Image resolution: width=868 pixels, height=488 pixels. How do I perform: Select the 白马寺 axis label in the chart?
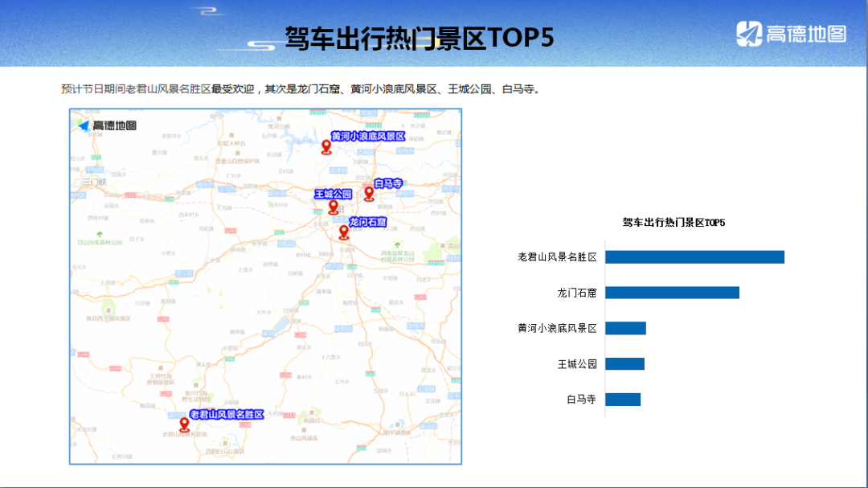click(x=581, y=400)
